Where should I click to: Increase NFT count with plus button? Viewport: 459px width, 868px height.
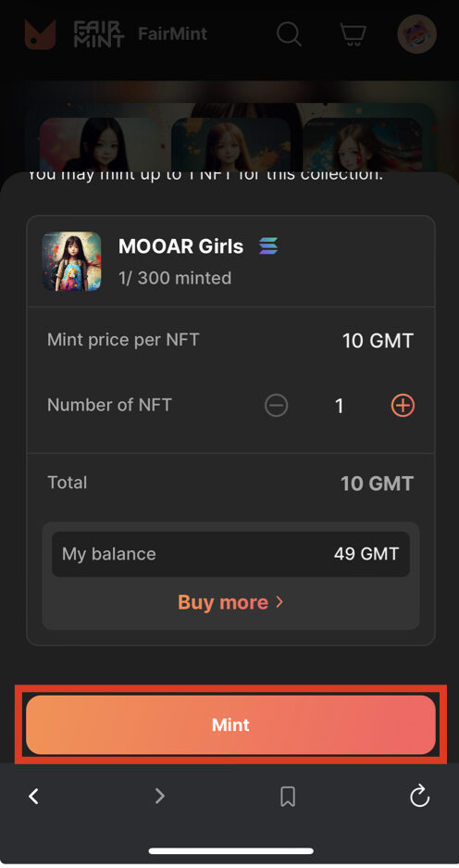point(403,406)
